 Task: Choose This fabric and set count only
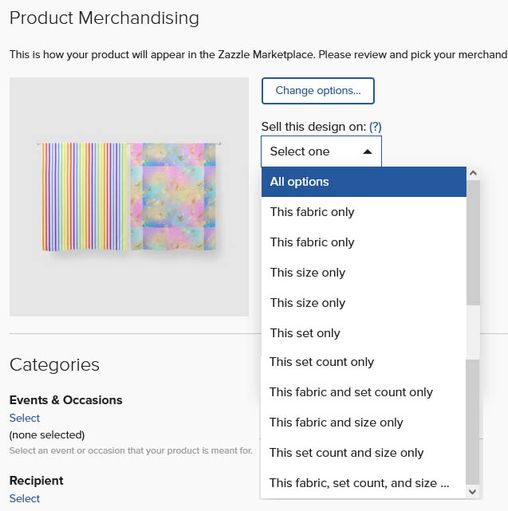tap(364, 392)
